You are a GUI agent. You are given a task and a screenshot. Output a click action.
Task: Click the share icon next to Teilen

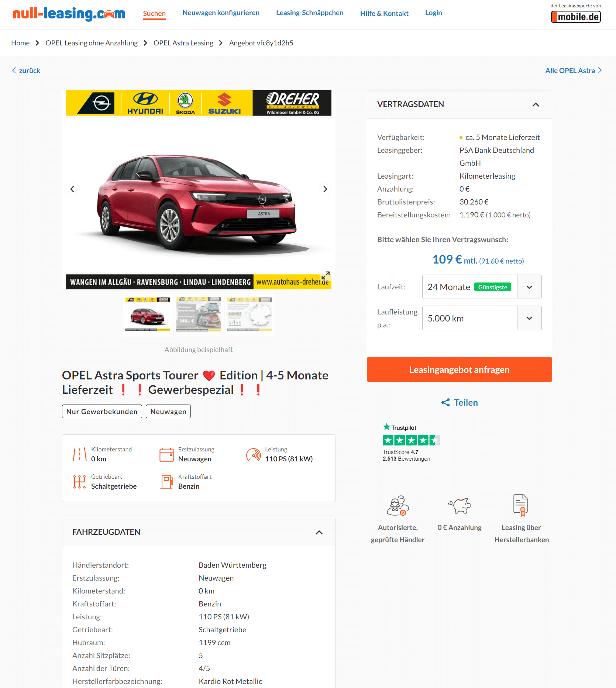(x=445, y=403)
